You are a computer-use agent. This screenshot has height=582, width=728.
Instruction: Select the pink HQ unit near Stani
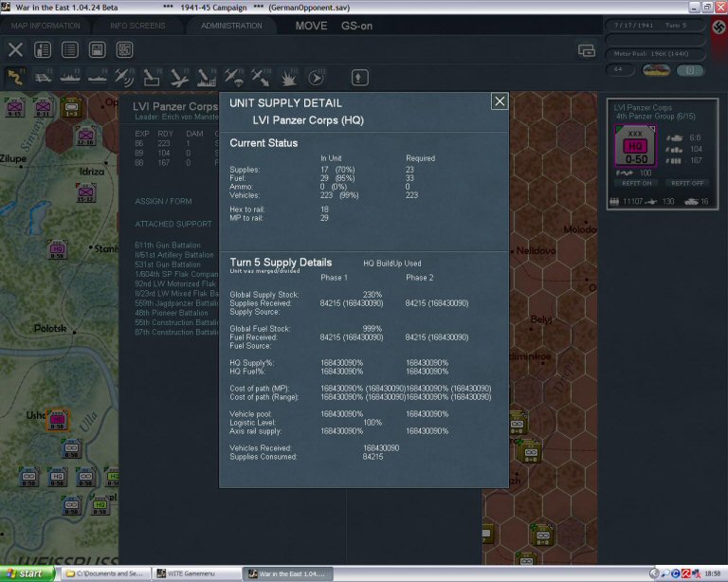coord(58,249)
